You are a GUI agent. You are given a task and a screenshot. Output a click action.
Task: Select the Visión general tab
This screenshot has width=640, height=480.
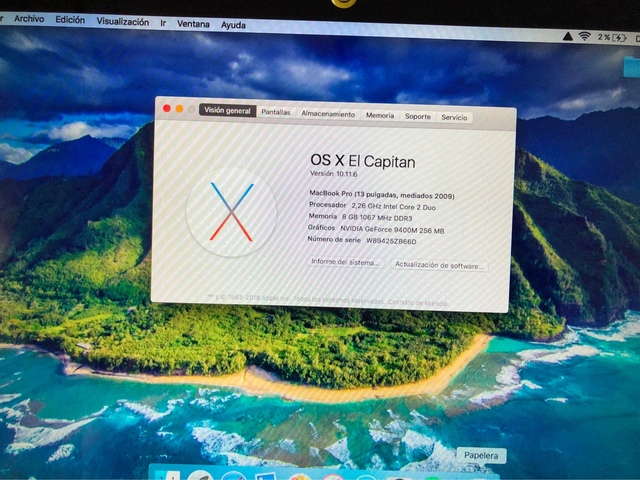227,111
